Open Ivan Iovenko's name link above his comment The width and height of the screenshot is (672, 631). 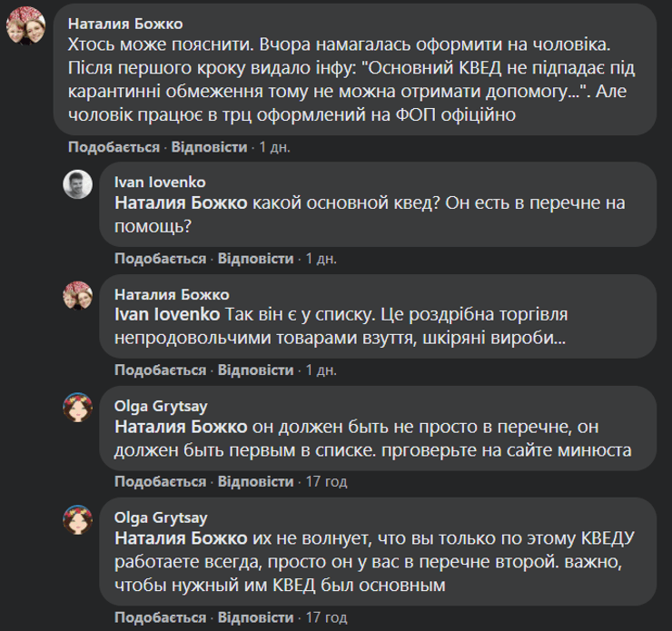pyautogui.click(x=160, y=182)
